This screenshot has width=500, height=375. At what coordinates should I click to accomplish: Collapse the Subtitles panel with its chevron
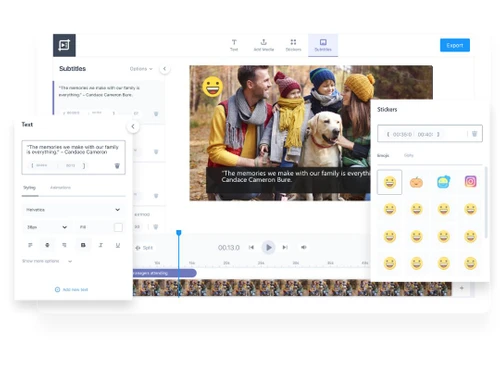point(164,69)
